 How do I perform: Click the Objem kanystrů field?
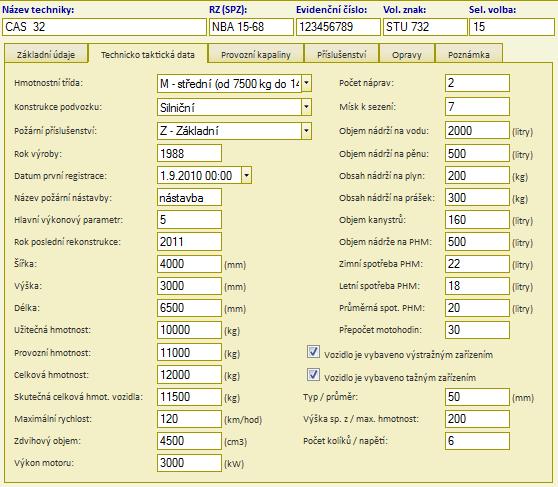pyautogui.click(x=477, y=220)
